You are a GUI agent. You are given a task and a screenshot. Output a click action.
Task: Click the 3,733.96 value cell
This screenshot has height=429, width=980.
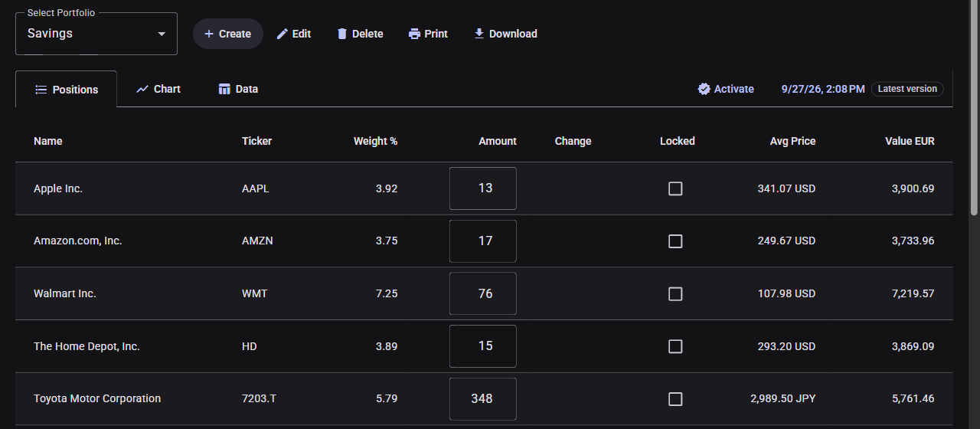click(x=913, y=241)
